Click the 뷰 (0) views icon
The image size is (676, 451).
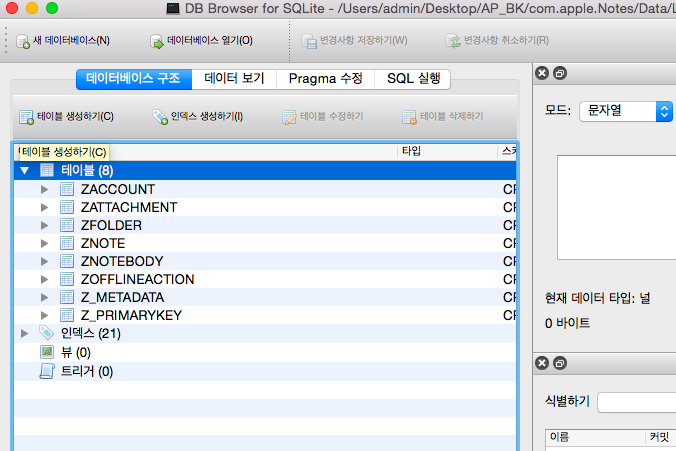[x=47, y=352]
